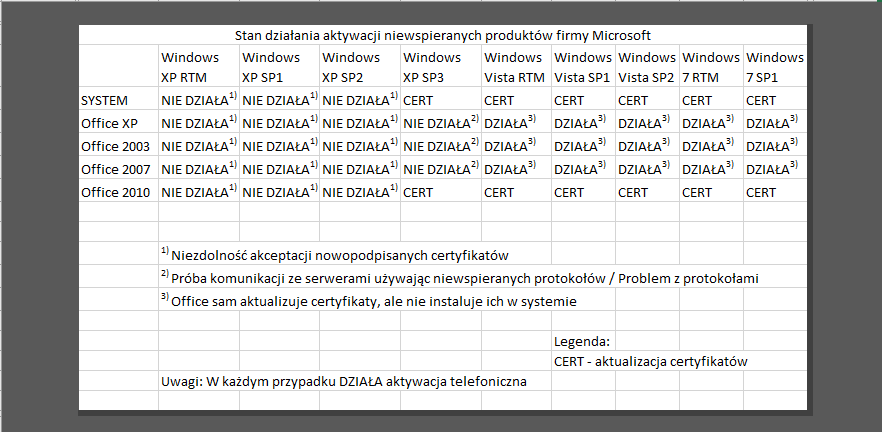Select the Windows XP RTM column header
This screenshot has width=882, height=432.
pos(199,67)
